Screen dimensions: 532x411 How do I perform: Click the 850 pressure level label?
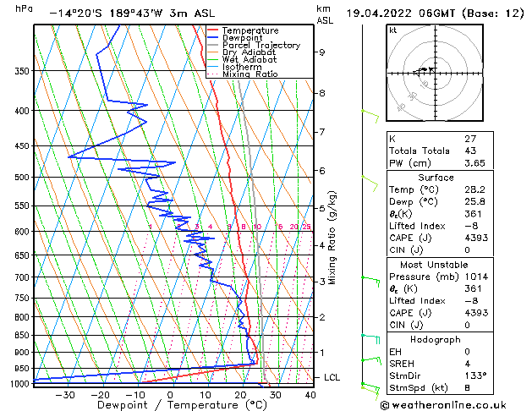(22, 336)
